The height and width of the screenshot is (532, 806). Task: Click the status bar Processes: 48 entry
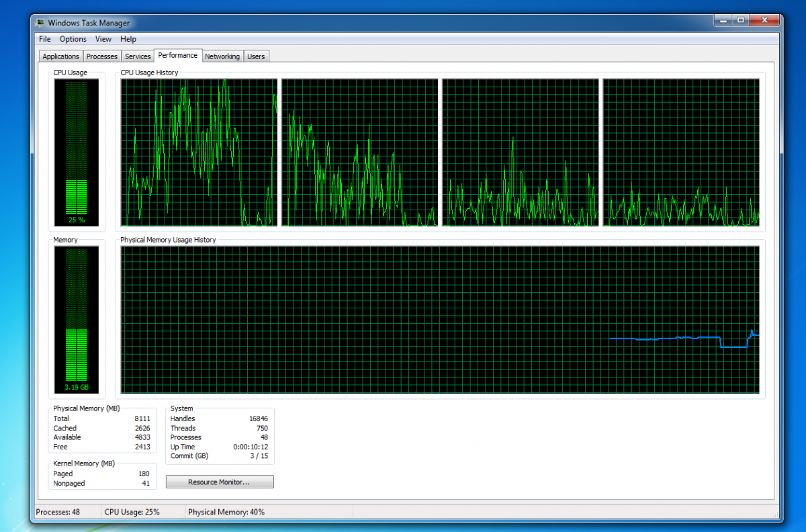pos(58,512)
